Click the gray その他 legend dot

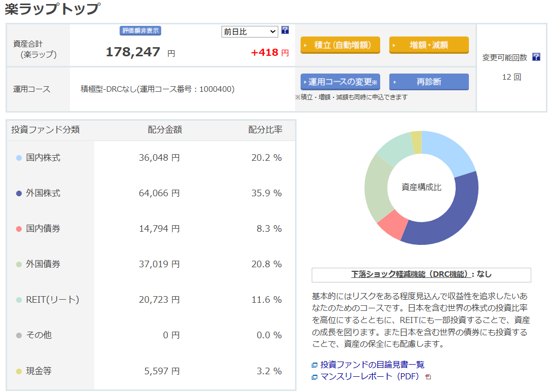point(19,335)
